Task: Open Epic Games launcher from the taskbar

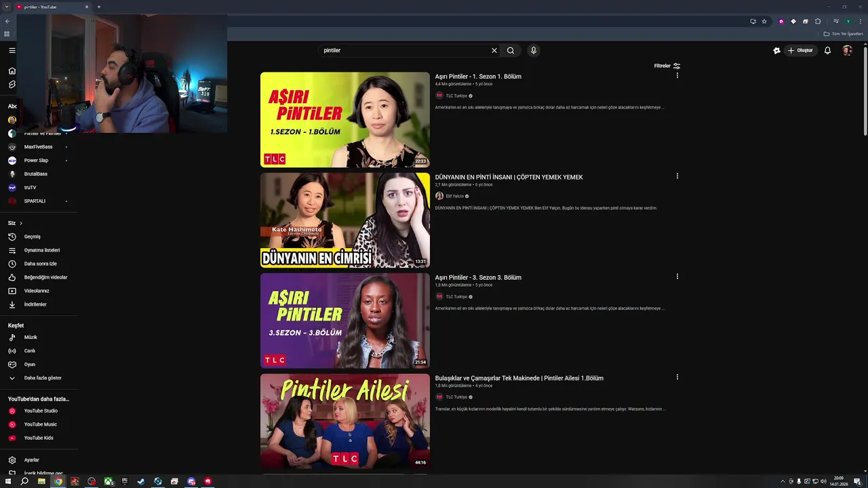Action: coord(125,481)
